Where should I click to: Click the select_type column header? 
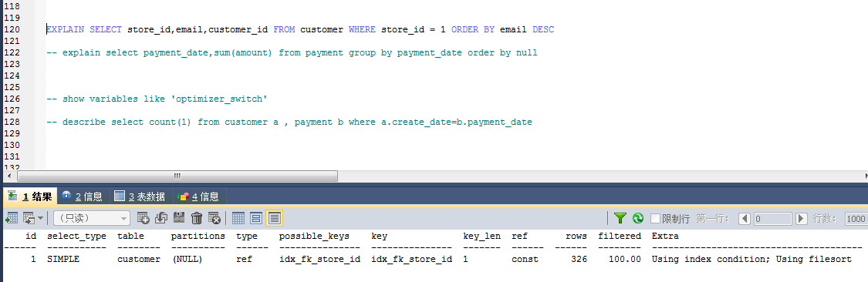coord(76,236)
